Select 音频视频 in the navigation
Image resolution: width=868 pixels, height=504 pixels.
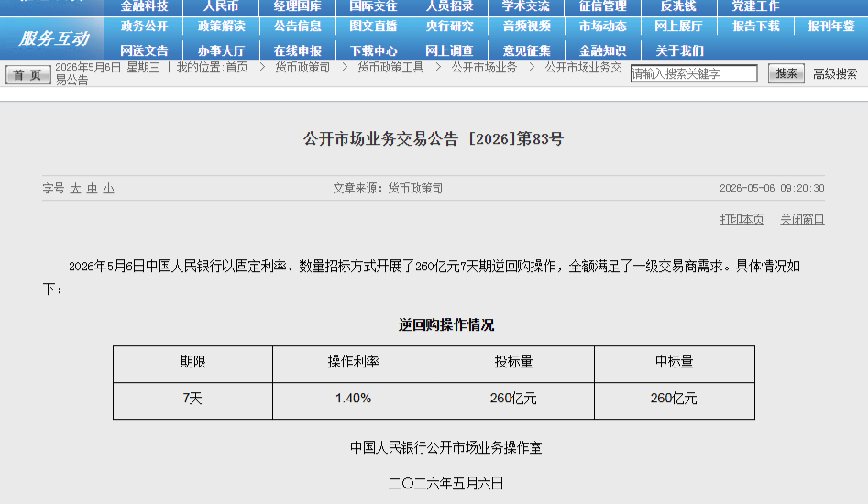pyautogui.click(x=526, y=26)
